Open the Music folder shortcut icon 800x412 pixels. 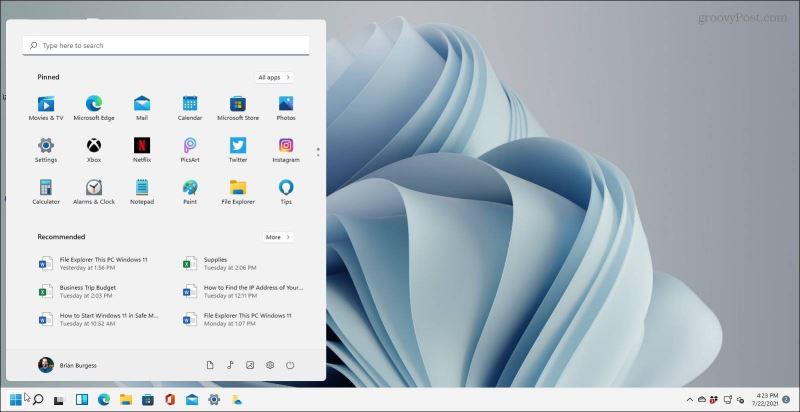click(x=230, y=365)
